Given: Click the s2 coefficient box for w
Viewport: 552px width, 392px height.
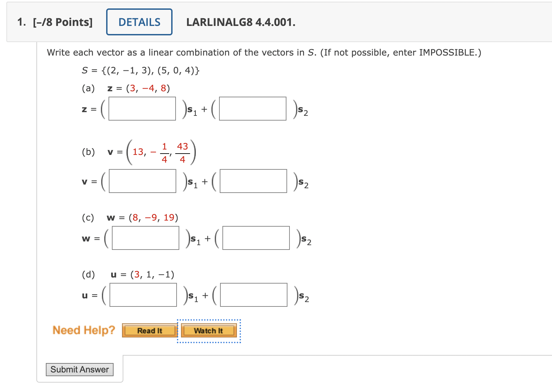Looking at the screenshot, I should coord(256,238).
